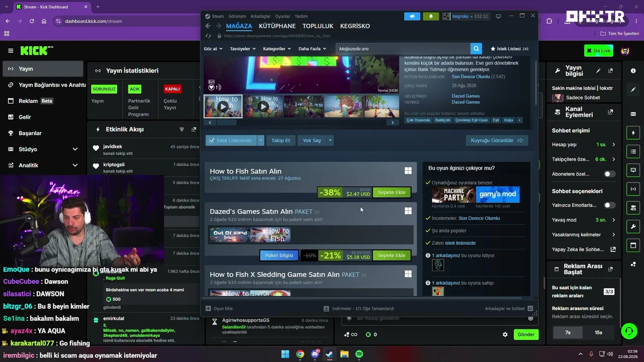The width and height of the screenshot is (644, 362).
Task: Click first How to Fish trailer thumbnail
Action: pos(223,106)
